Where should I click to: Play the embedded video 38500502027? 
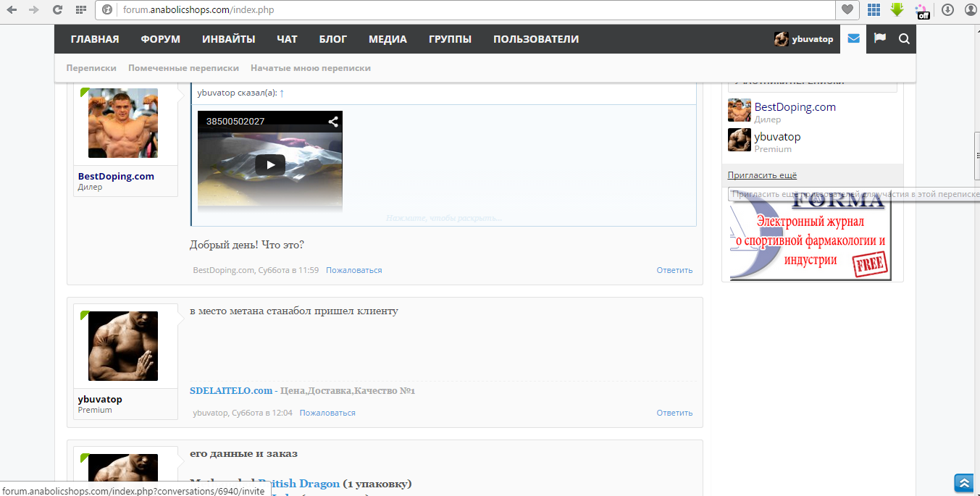coord(270,164)
